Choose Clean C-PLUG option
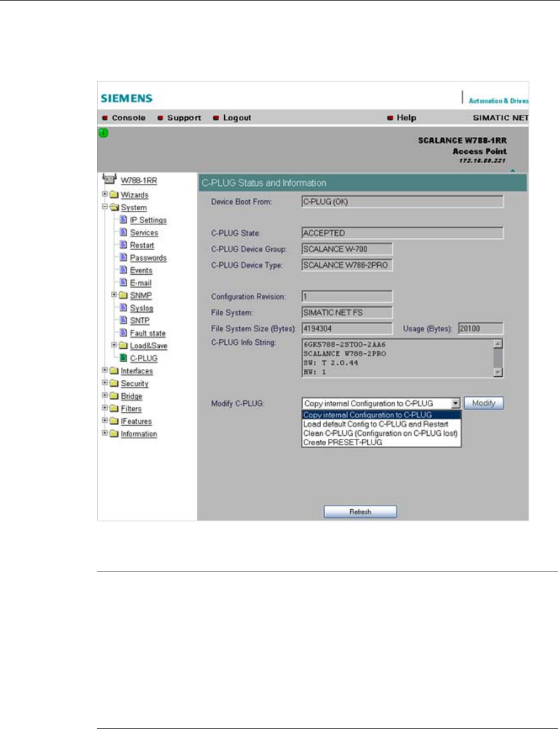 (x=381, y=433)
